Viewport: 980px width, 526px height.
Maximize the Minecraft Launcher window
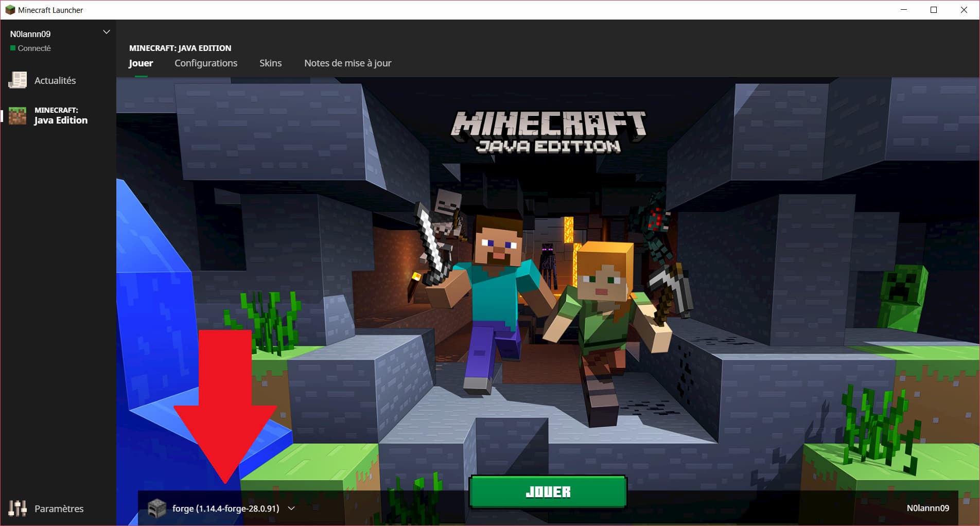coord(934,10)
